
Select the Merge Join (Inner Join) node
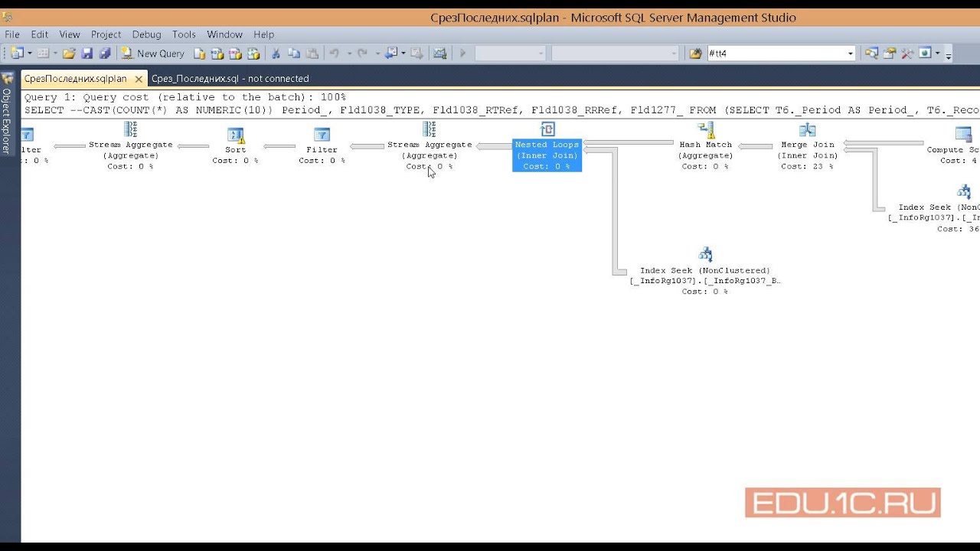coord(808,145)
